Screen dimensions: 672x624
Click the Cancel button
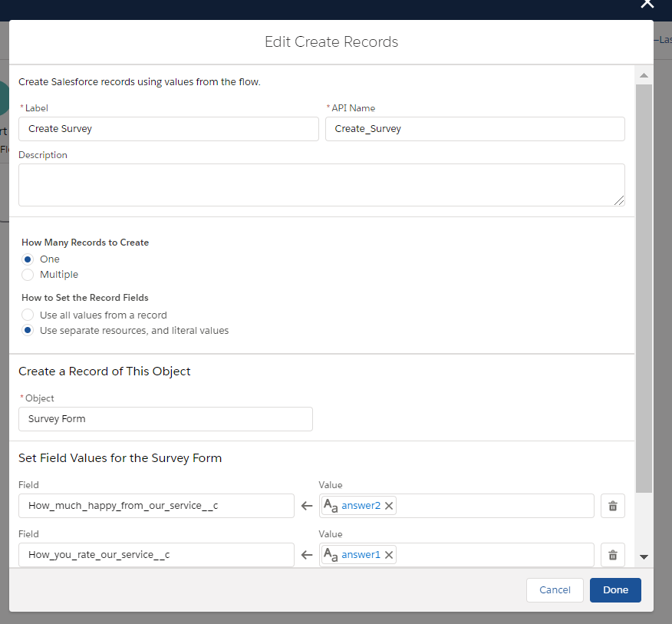click(x=555, y=590)
